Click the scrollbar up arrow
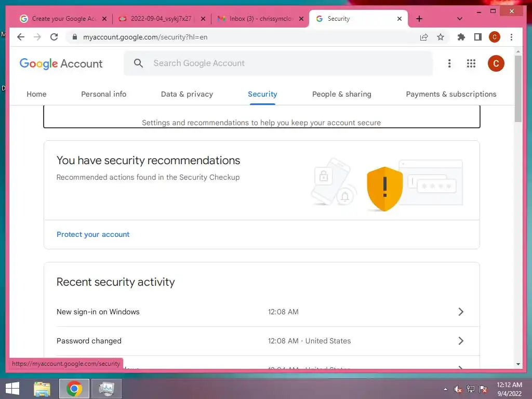The height and width of the screenshot is (399, 532). [x=518, y=51]
